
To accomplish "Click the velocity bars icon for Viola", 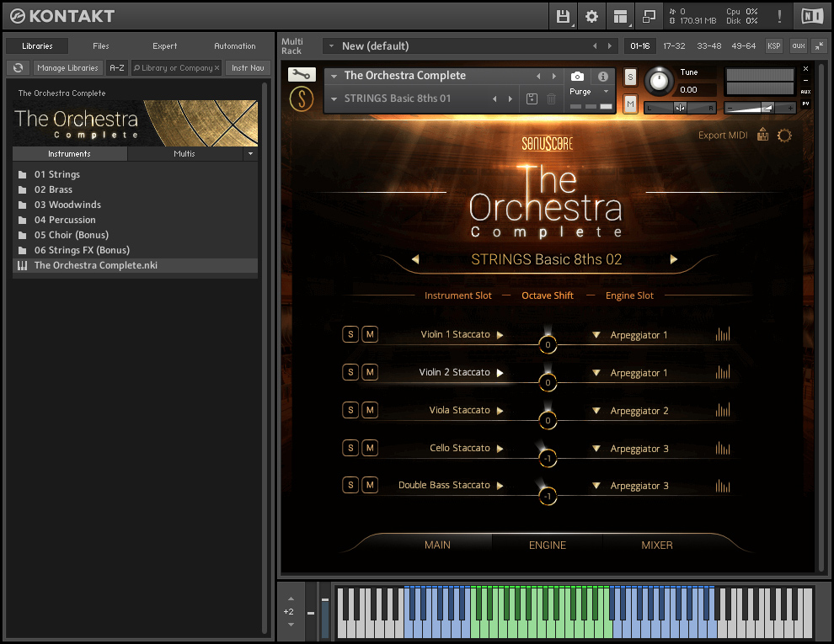I will 723,410.
